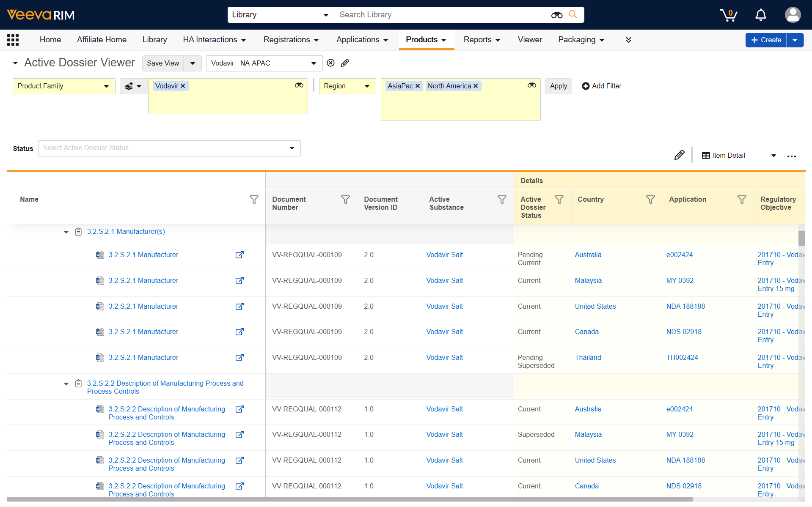Click binoculars icon in search bar
812x507 pixels.
(x=557, y=15)
